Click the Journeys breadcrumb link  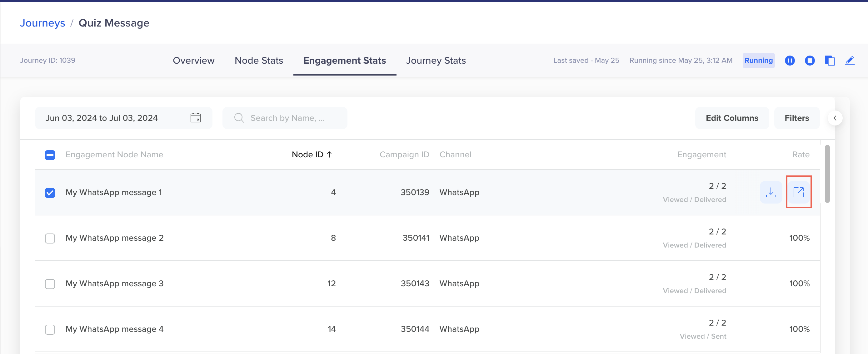42,23
